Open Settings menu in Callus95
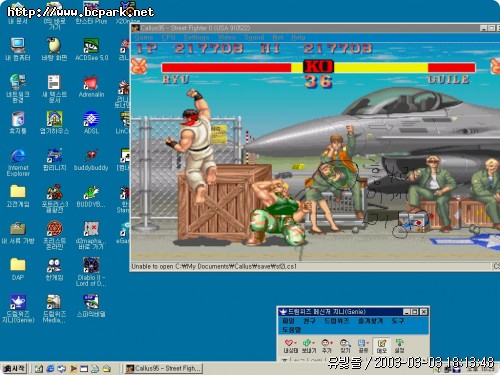500x375 pixels. tap(196, 37)
